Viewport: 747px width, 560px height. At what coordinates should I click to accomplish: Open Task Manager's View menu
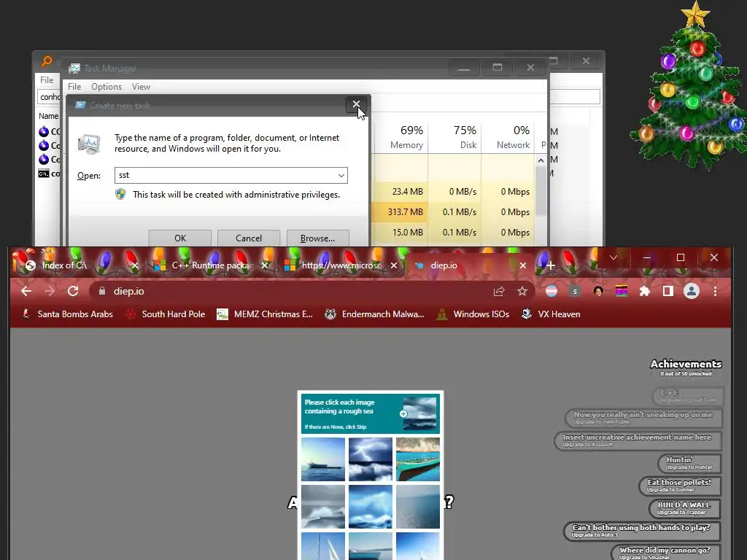[141, 87]
